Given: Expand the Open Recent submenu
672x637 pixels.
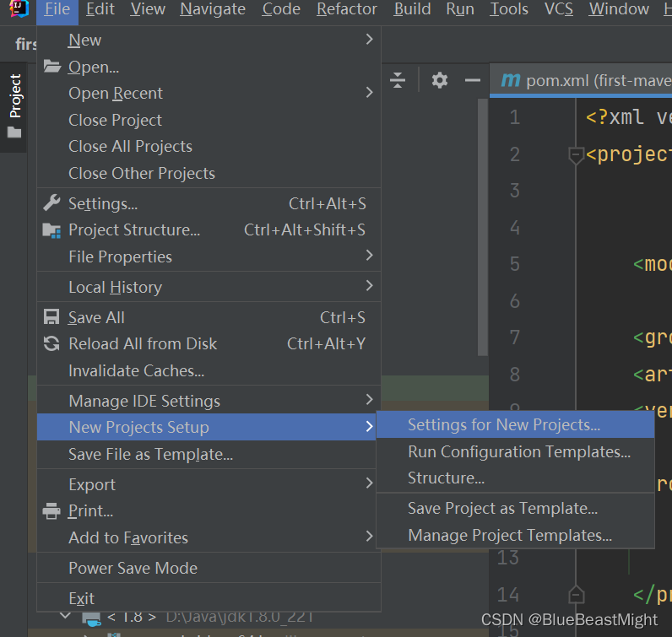Looking at the screenshot, I should (209, 93).
